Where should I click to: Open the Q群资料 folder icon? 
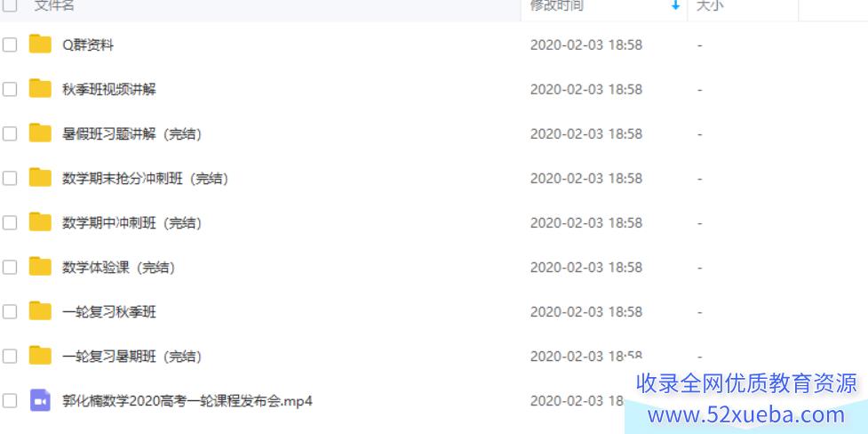pos(40,44)
